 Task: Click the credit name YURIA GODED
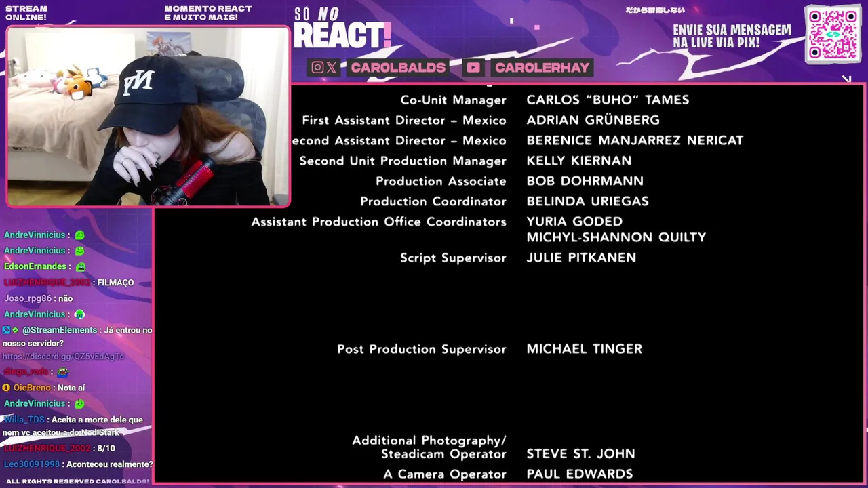tap(574, 222)
